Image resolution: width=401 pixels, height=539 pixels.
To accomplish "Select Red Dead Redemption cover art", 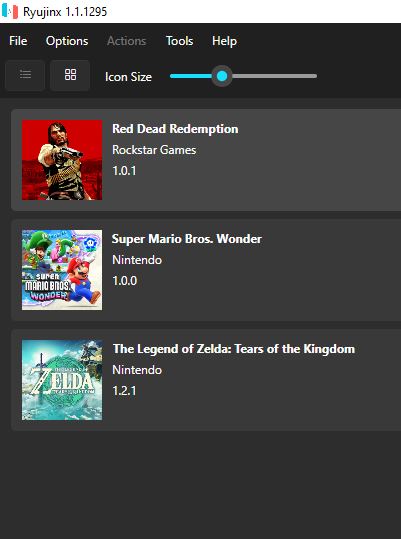I will click(x=62, y=160).
